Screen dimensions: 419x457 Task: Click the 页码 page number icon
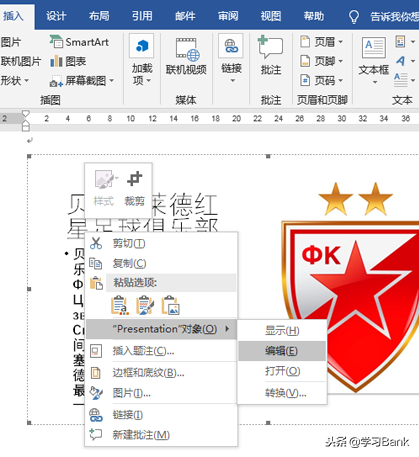(305, 80)
